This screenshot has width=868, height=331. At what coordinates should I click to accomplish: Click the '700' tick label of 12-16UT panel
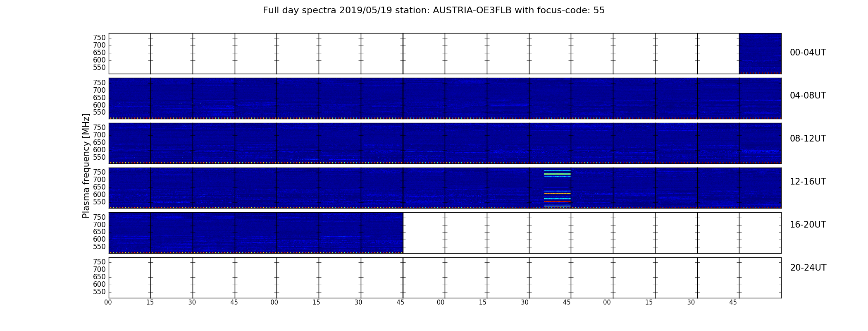(99, 180)
